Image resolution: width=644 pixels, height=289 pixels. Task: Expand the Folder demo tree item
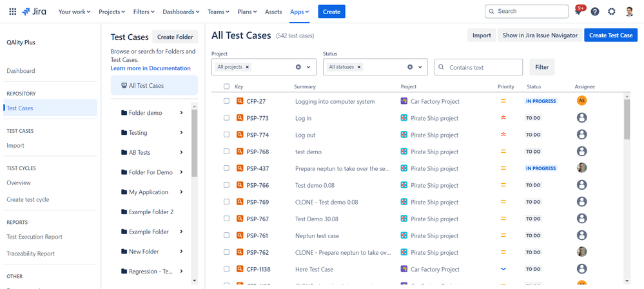(x=182, y=113)
